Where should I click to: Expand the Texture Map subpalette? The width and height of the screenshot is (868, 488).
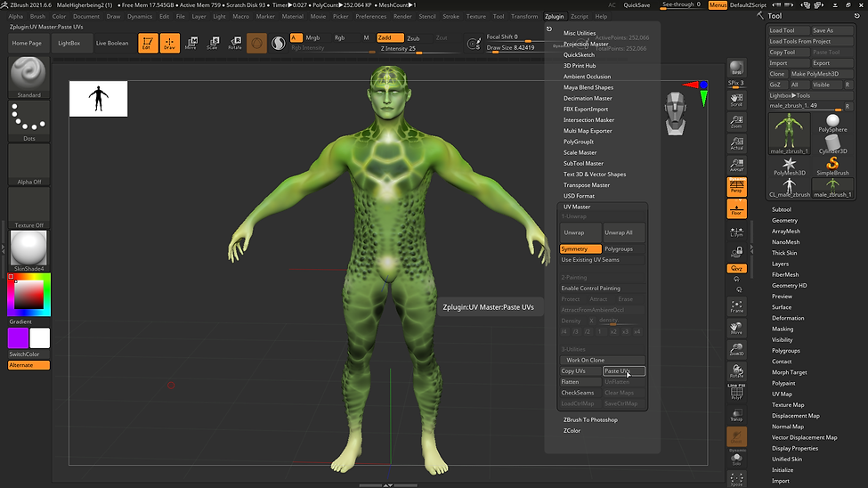tap(788, 405)
